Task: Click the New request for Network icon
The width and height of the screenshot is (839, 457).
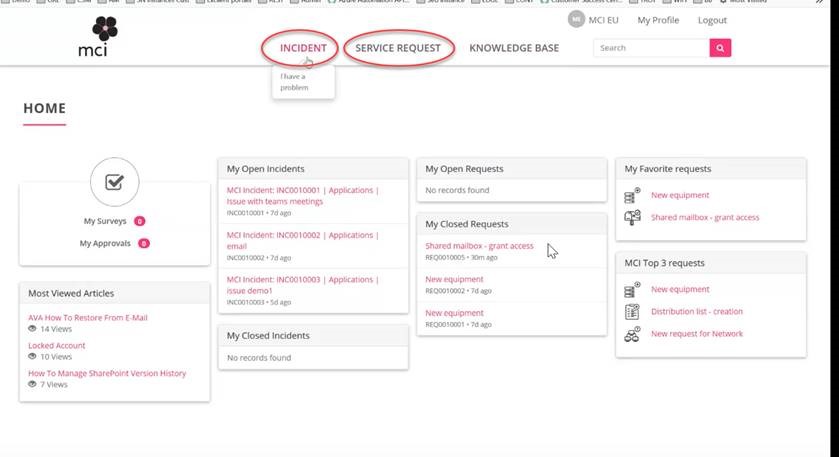Action: 632,334
